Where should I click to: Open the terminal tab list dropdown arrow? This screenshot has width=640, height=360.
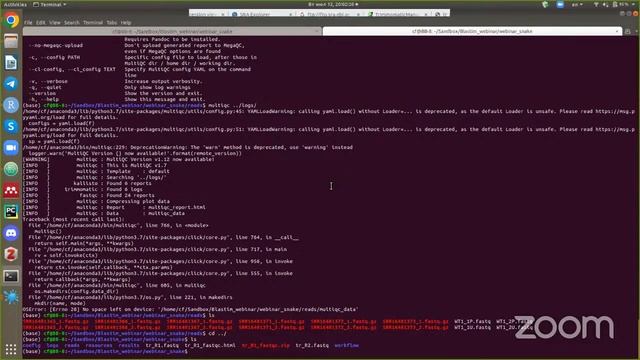pos(635,31)
